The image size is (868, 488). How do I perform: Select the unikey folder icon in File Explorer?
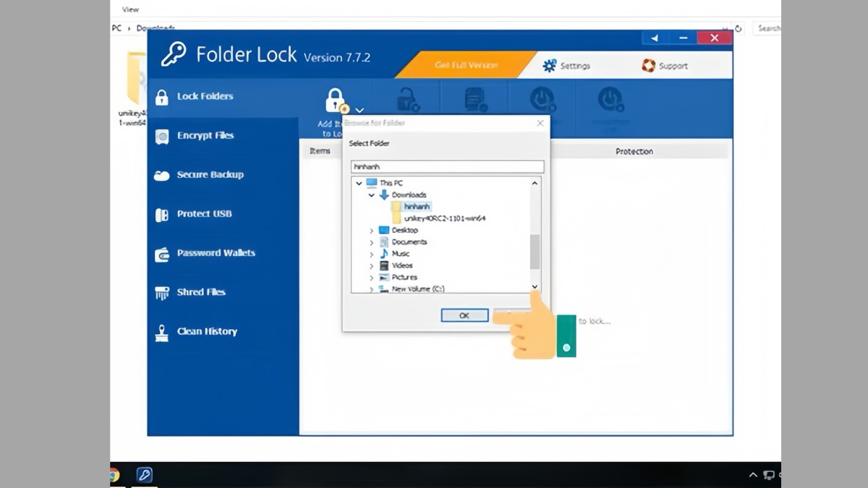135,79
